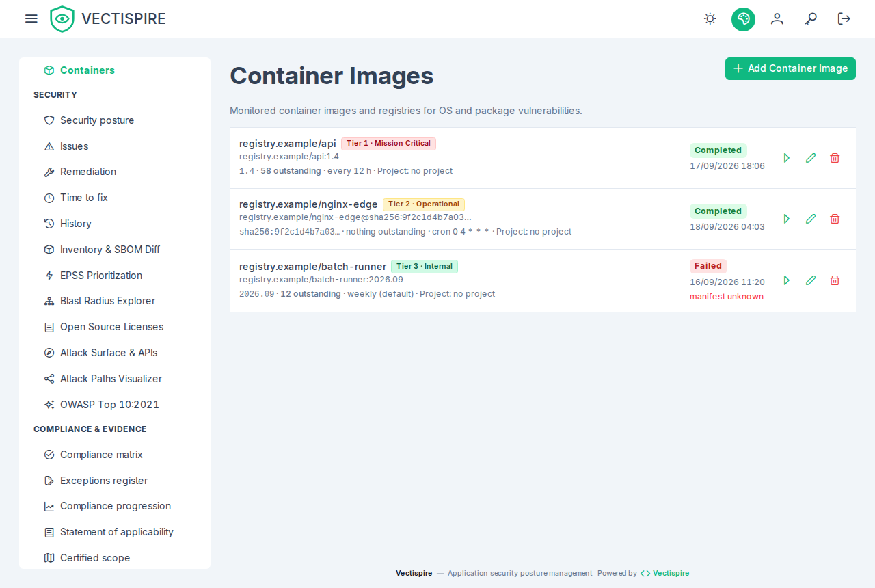Open Blast Radius Explorer
Screen dimensions: 875x588
tap(115, 301)
